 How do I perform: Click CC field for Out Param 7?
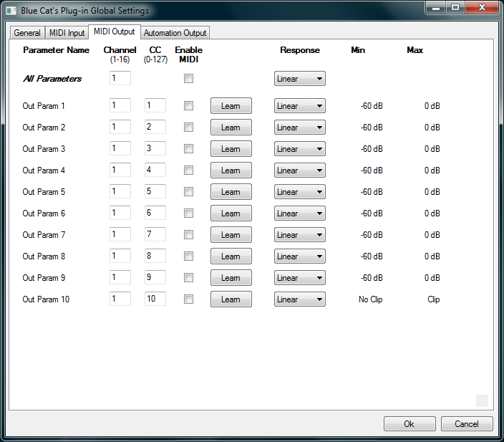[155, 234]
